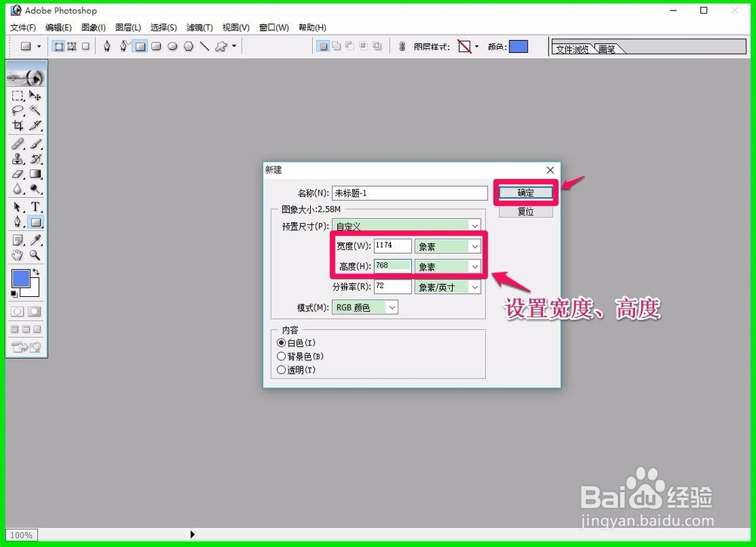The width and height of the screenshot is (756, 547).
Task: Select the Pen tool in toolbox
Action: click(17, 221)
